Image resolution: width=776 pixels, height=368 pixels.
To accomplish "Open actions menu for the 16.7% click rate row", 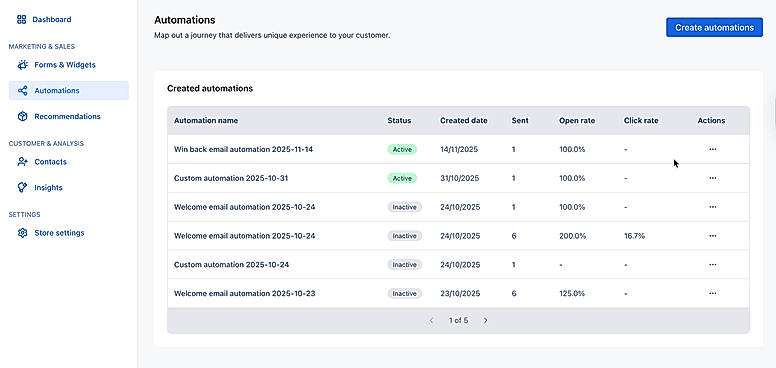I will pos(713,236).
